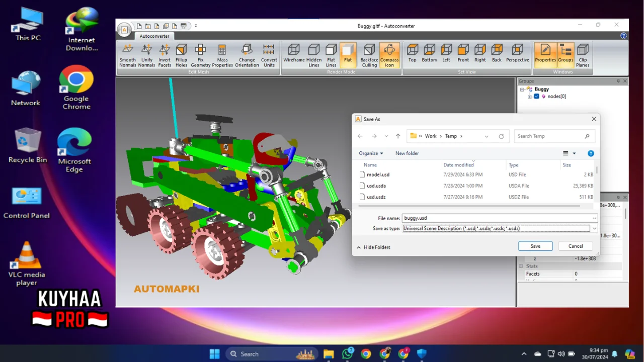Click Hide Folders expander
Image resolution: width=644 pixels, height=362 pixels.
pos(373,247)
